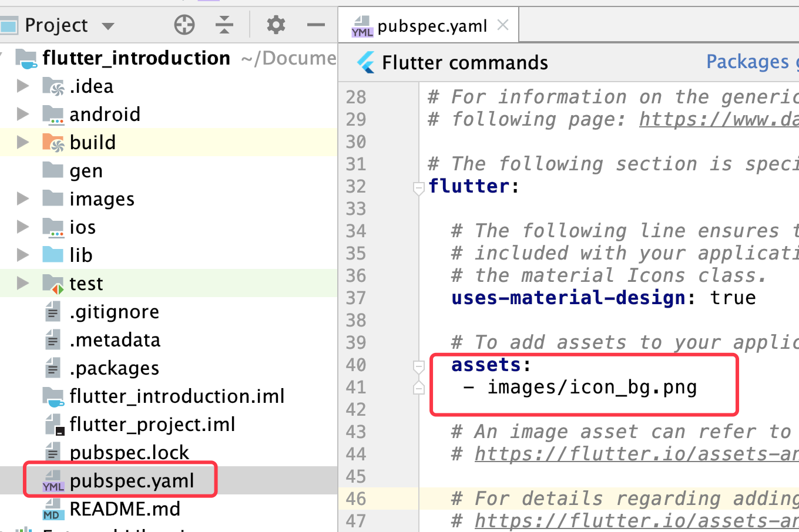Expand the images folder arrow
799x532 pixels.
coord(23,199)
